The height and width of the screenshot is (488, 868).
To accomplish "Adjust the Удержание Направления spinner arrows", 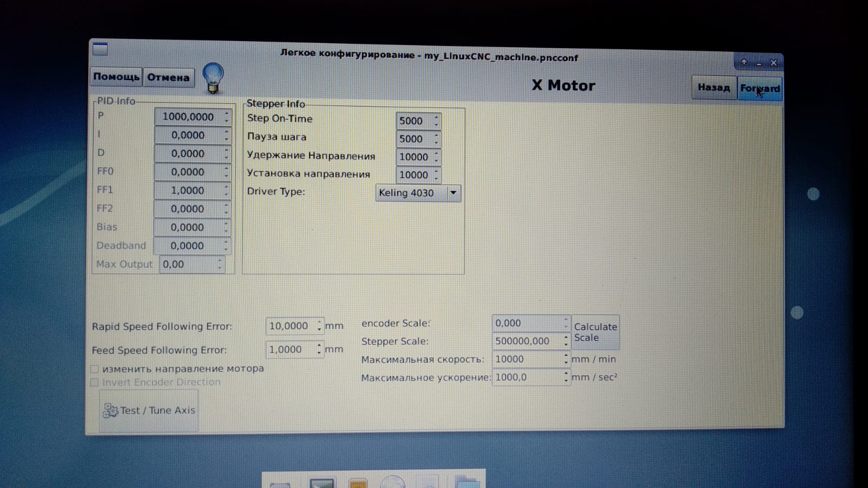I will [437, 157].
